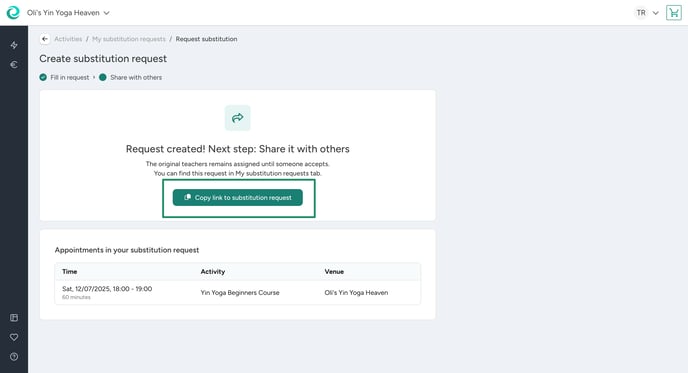Click the Time column header
The height and width of the screenshot is (373, 688).
70,272
